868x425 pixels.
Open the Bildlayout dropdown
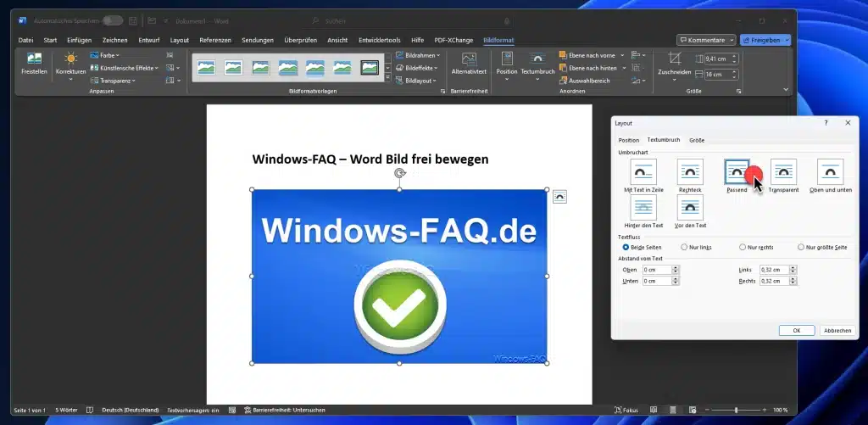(x=415, y=81)
